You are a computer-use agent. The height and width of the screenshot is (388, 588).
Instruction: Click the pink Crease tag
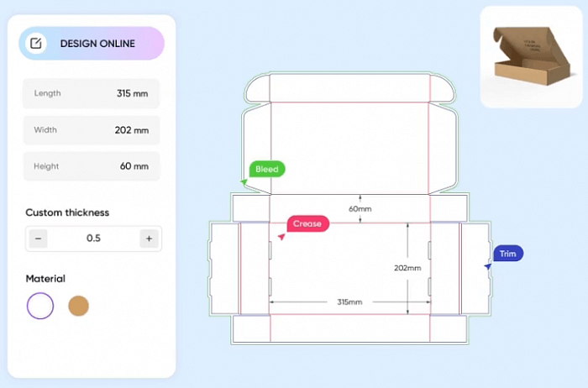[307, 224]
